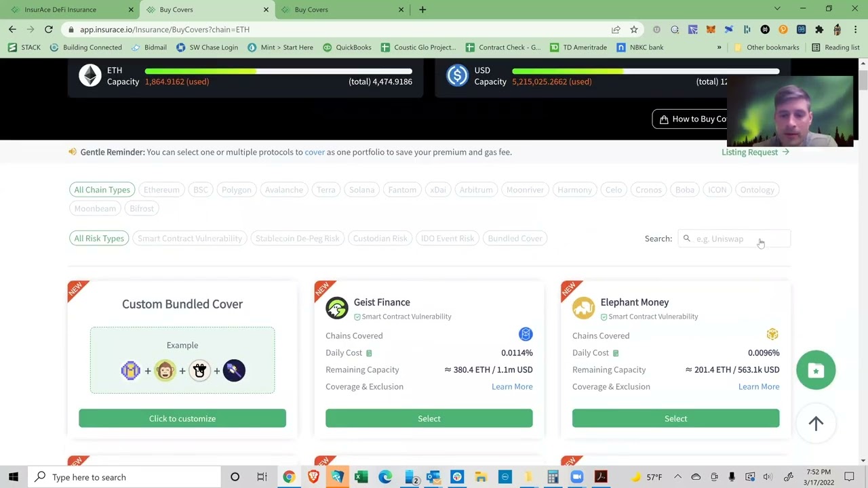The image size is (868, 488).
Task: Filter covers by BSC chain
Action: pyautogui.click(x=201, y=190)
